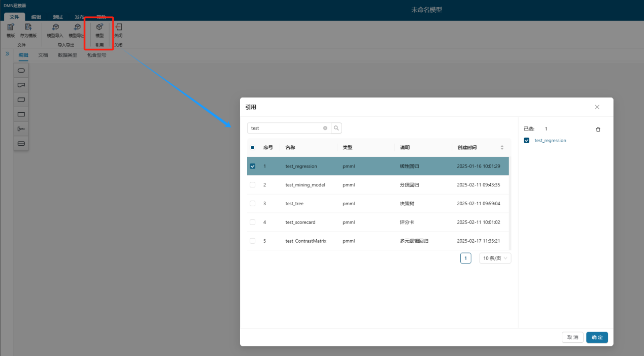Open the 模型 reference icon

click(99, 27)
